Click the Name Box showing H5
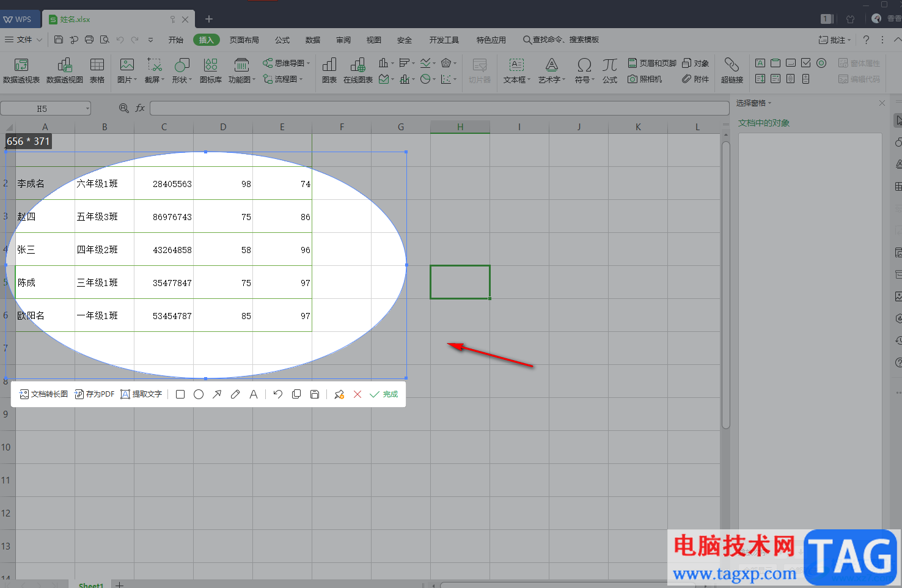The image size is (902, 588). tap(46, 109)
